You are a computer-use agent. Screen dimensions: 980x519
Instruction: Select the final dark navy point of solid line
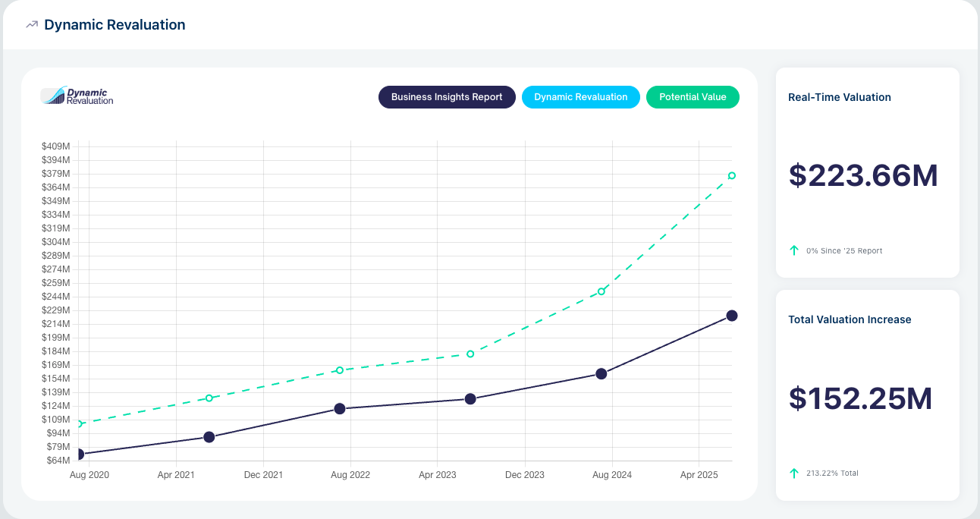coord(731,316)
